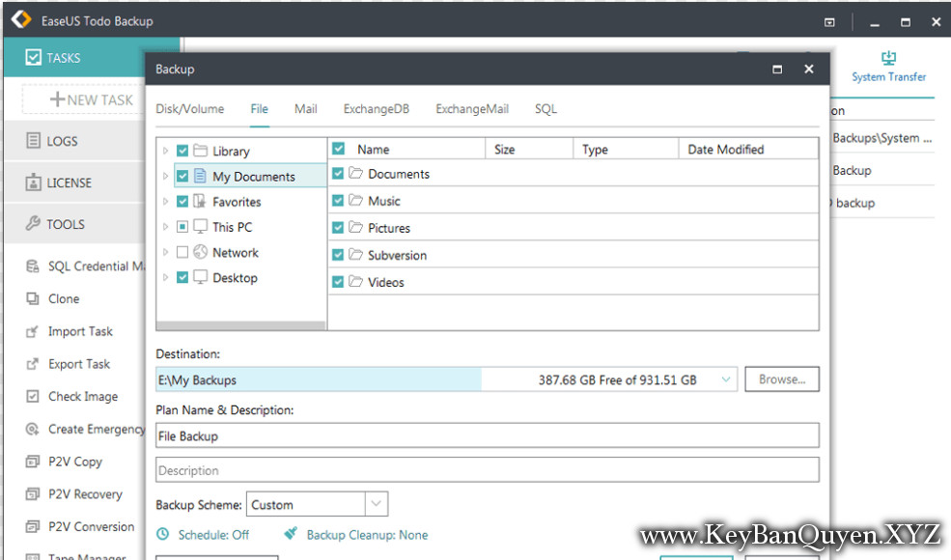Viewport: 951px width, 560px height.
Task: Open the destination drive dropdown
Action: click(726, 378)
